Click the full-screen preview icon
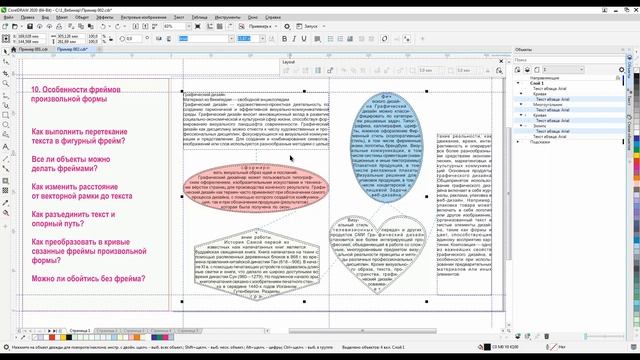The height and width of the screenshot is (360, 640). click(x=198, y=26)
